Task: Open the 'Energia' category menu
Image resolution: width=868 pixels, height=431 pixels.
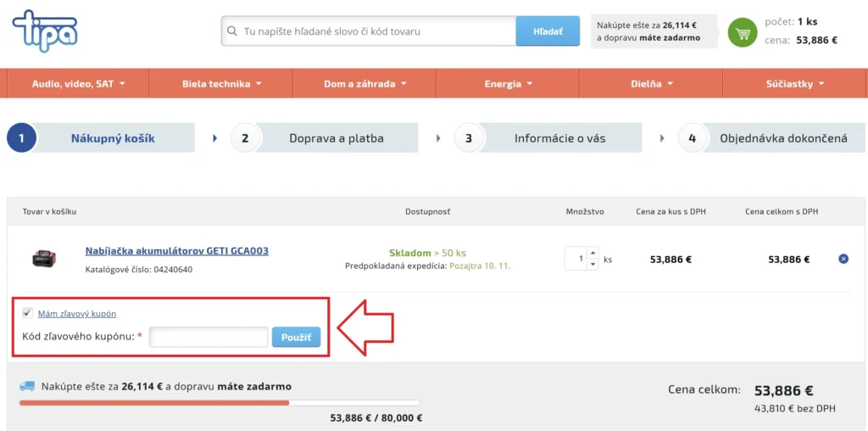Action: (x=508, y=84)
